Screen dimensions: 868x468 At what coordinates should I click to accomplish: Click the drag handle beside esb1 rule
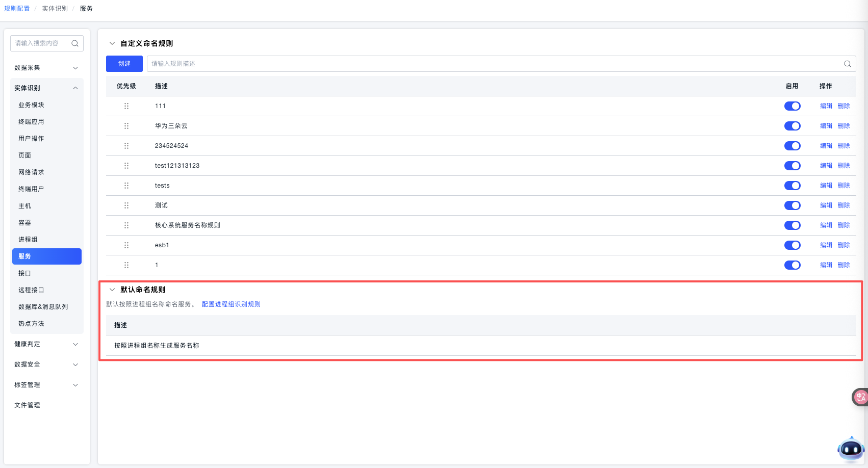click(x=126, y=245)
